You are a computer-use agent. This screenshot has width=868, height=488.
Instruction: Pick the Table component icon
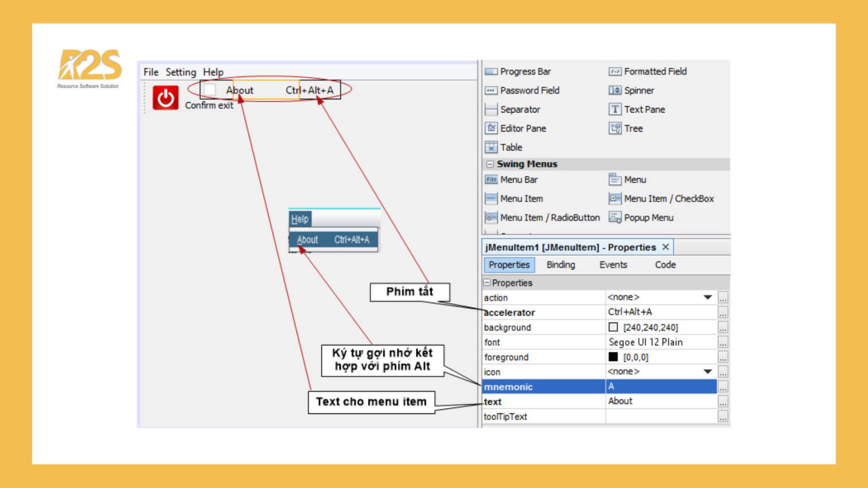coord(491,147)
